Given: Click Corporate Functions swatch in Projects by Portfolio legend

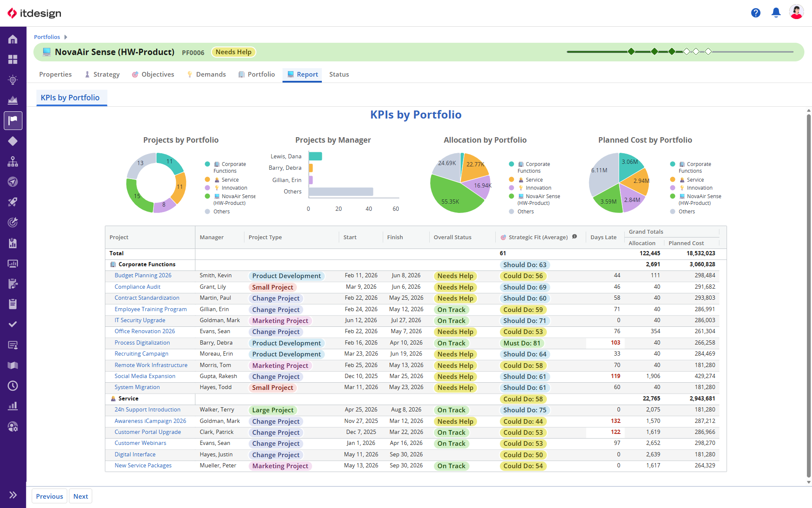Looking at the screenshot, I should pyautogui.click(x=207, y=164).
